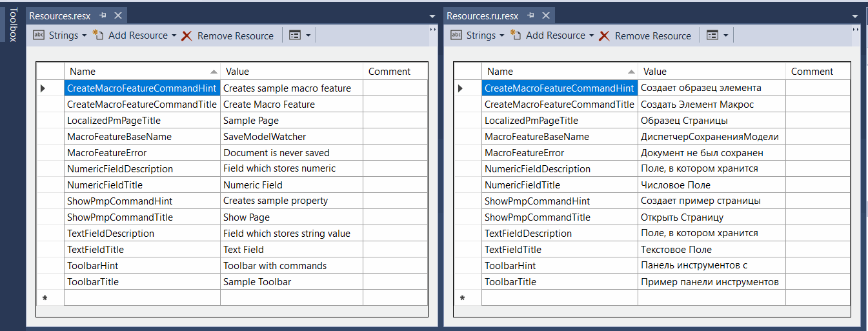Expand Add Resource arrow in Resources.ru.resx
Screen dimensions: 868x331
[591, 35]
